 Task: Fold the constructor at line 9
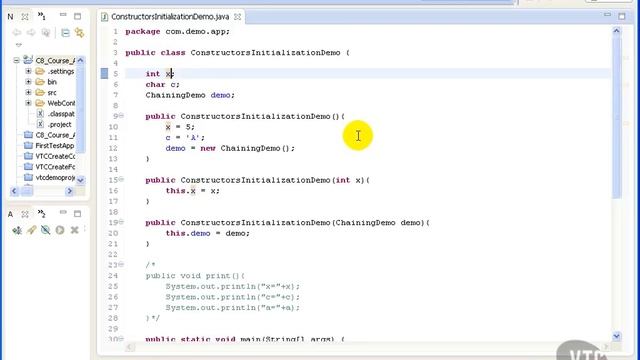tap(121, 116)
